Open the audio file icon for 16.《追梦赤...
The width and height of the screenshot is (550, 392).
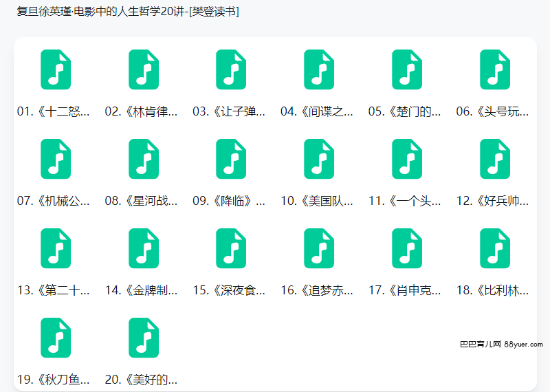point(319,248)
